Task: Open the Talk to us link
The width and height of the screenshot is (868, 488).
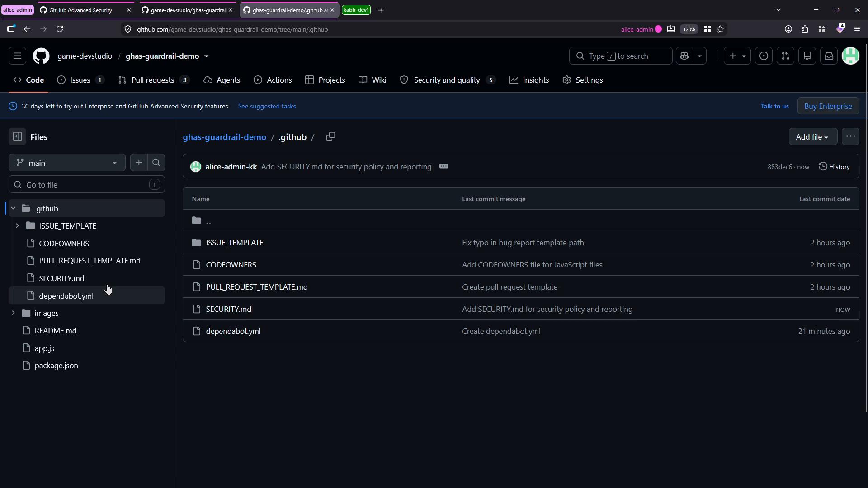Action: (774, 106)
